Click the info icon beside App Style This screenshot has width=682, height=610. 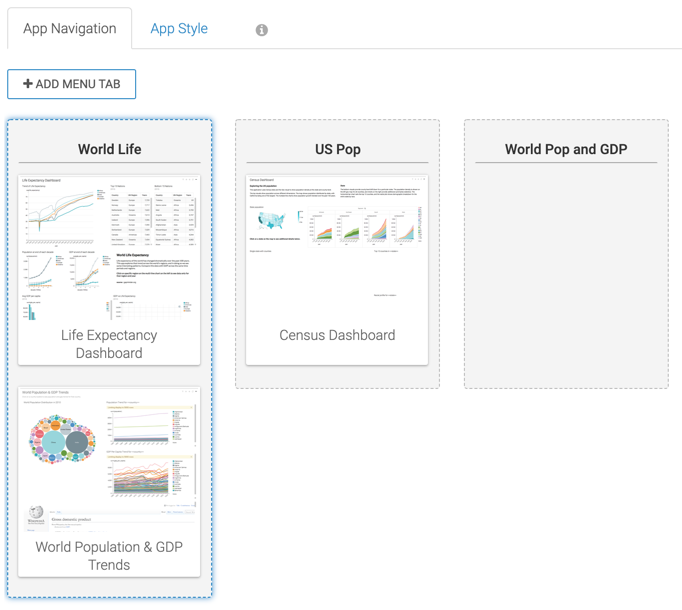pos(262,30)
